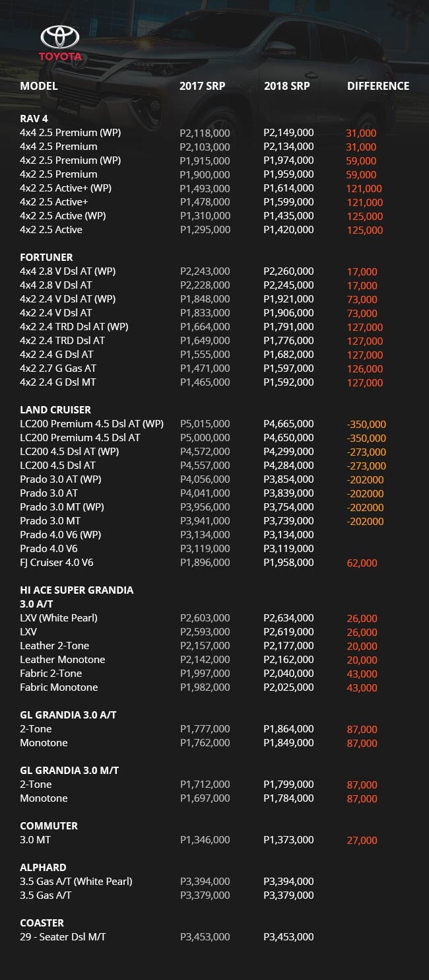
Task: Select the 62,000 difference for FJ Cruiser
Action: (x=362, y=563)
